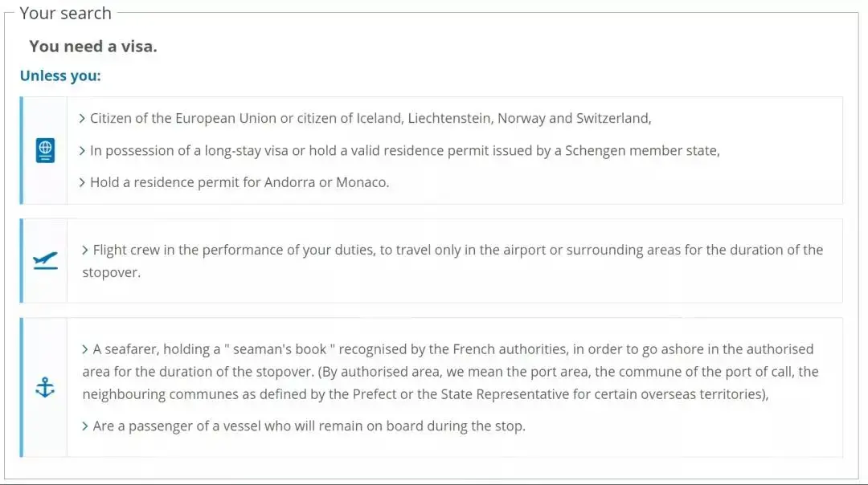Click the airplane takeoff icon
Viewport: 868px width, 485px height.
[x=45, y=260]
